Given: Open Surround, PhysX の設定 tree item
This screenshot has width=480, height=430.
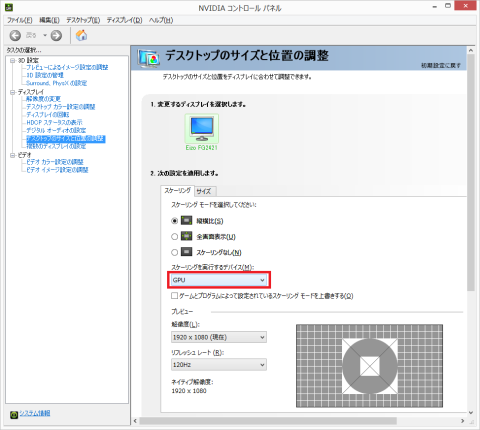Looking at the screenshot, I should pos(57,83).
